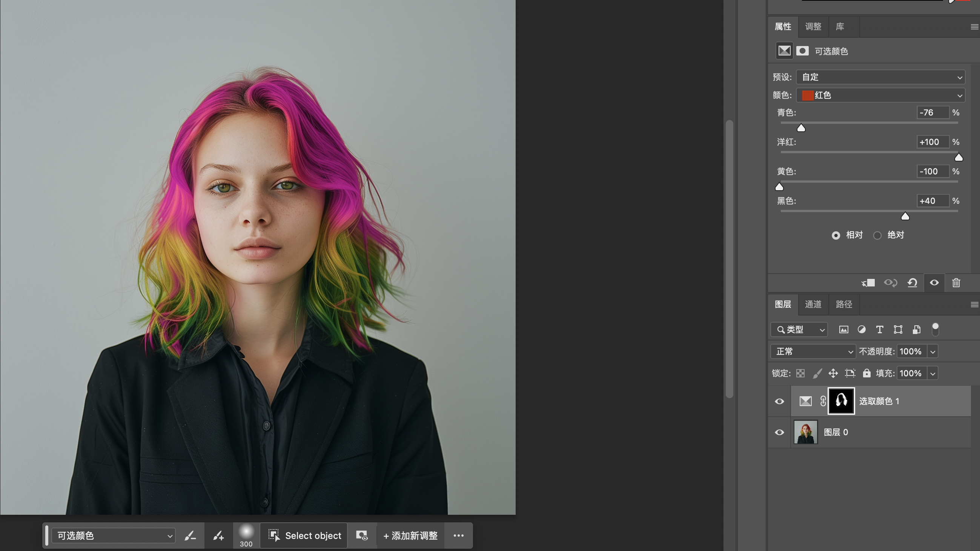Lock all padlock icon
Viewport: 980px width, 551px height.
866,373
